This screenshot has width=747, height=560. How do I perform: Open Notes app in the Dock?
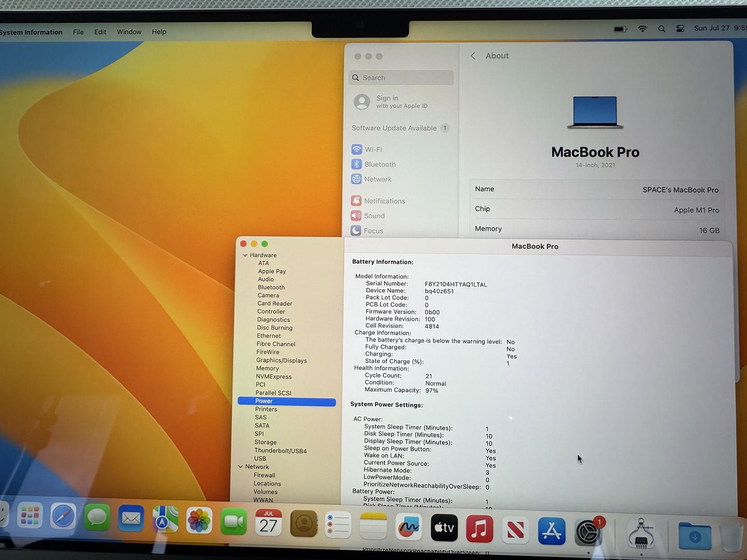pos(373,526)
